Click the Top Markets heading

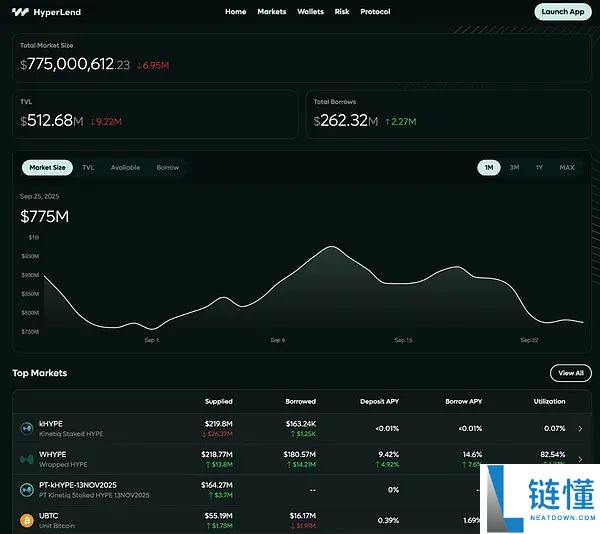pyautogui.click(x=39, y=373)
